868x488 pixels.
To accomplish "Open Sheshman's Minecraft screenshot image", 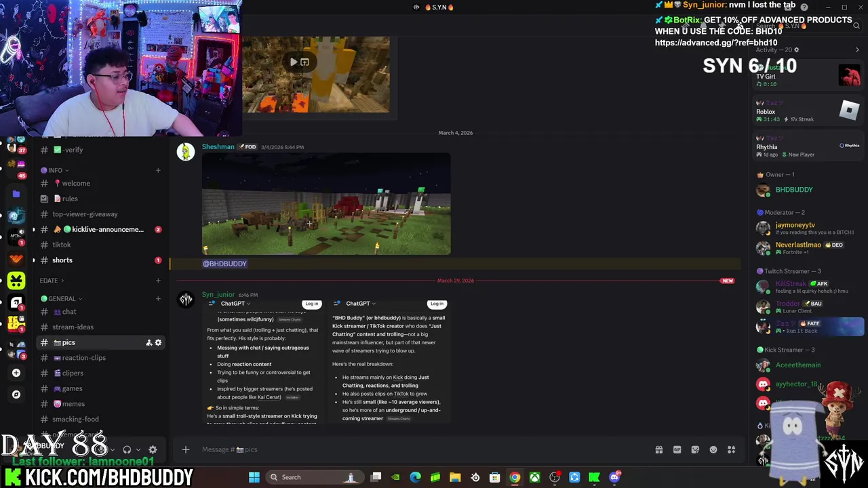I will [326, 204].
